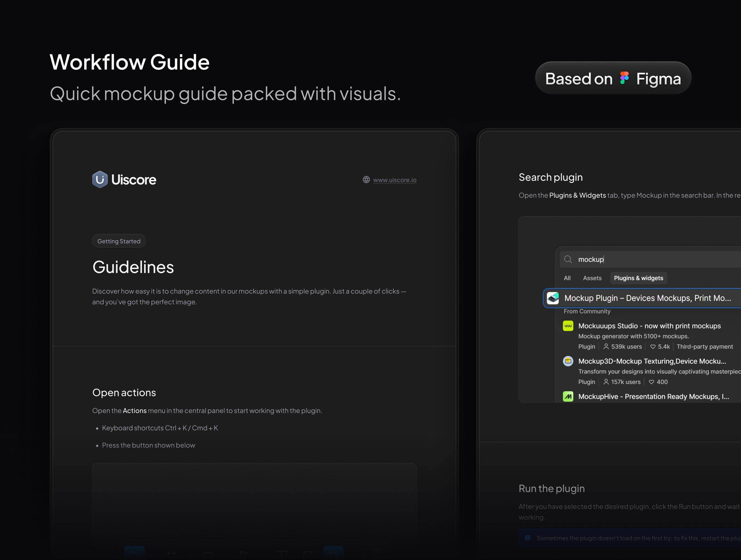Select the highlighted Mockup Plugin search result

(647, 298)
